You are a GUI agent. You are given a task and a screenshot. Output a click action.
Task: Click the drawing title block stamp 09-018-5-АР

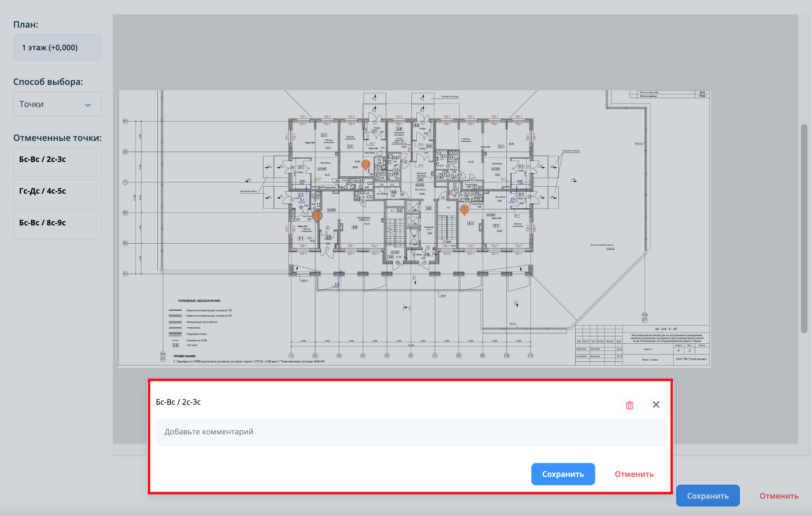click(x=666, y=329)
